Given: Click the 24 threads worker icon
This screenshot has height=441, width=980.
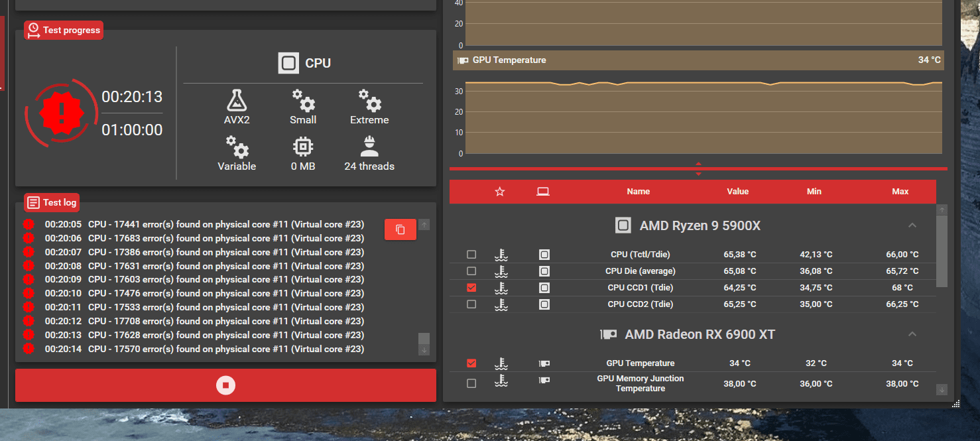Looking at the screenshot, I should [369, 147].
